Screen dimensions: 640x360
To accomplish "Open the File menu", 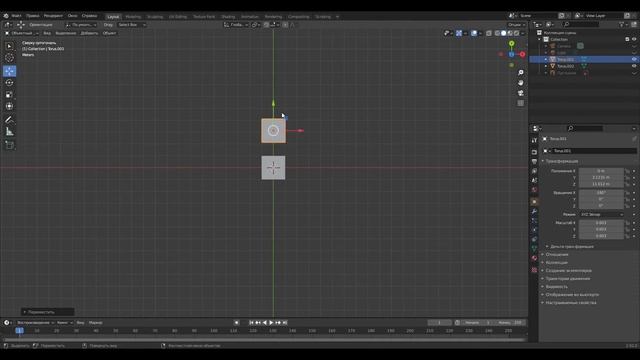I will pos(16,16).
